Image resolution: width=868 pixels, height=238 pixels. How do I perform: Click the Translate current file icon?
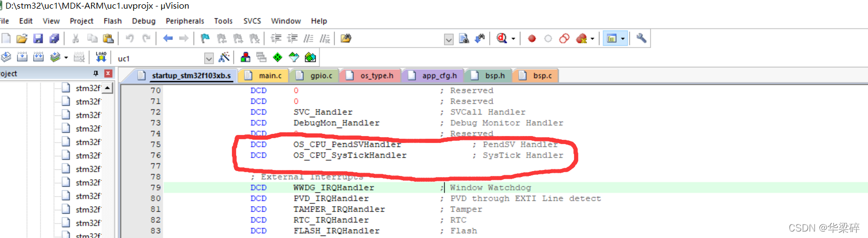click(6, 57)
